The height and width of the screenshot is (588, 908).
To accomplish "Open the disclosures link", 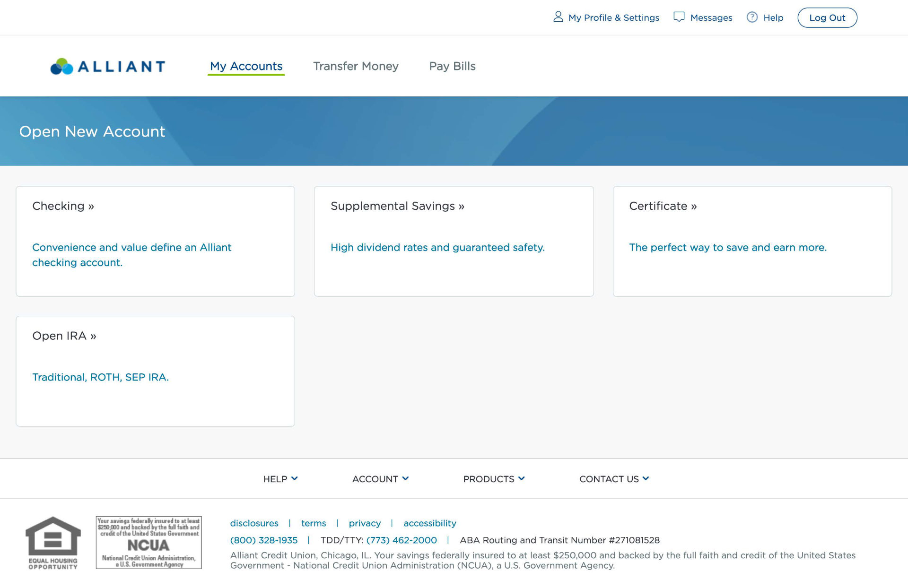I will click(254, 523).
